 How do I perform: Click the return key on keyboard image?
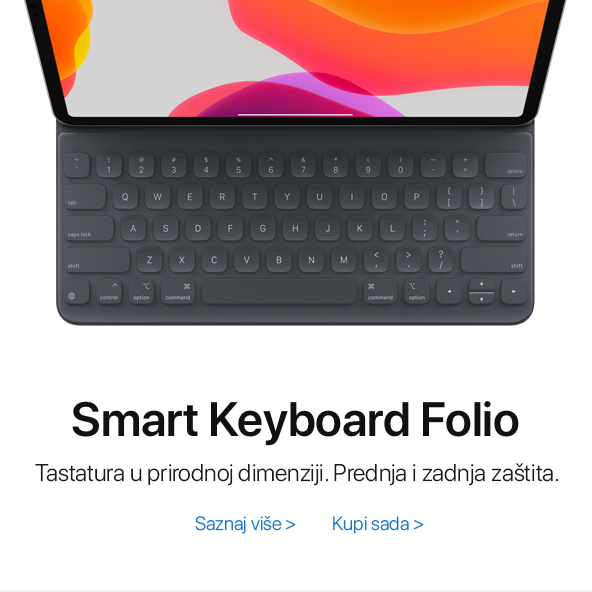click(x=501, y=228)
